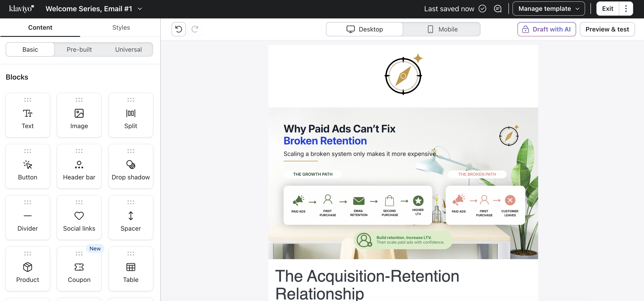Switch preview to Desktop view
This screenshot has width=644, height=301.
(365, 29)
